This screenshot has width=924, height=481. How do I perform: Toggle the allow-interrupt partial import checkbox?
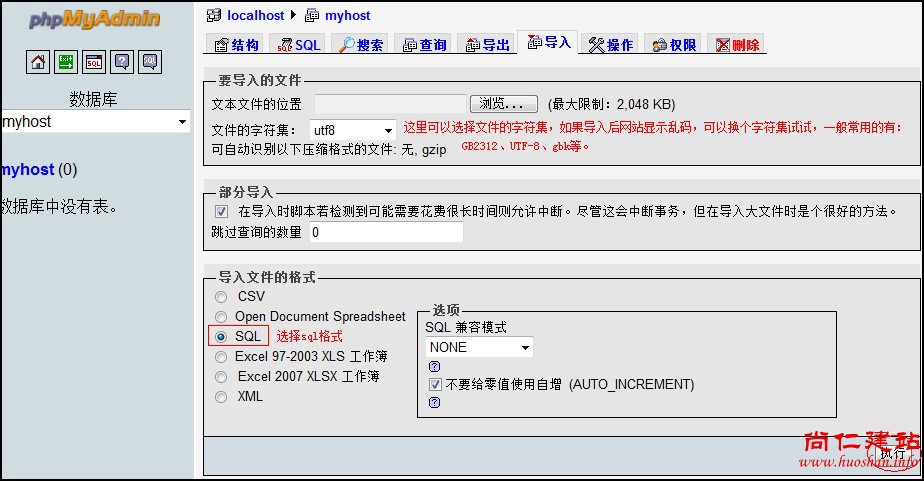[x=221, y=212]
